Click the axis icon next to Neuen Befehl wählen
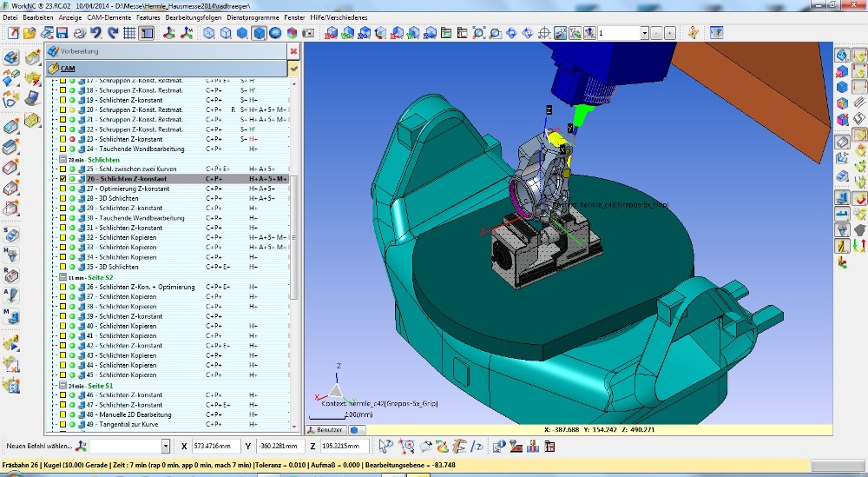868x477 pixels. [x=81, y=446]
